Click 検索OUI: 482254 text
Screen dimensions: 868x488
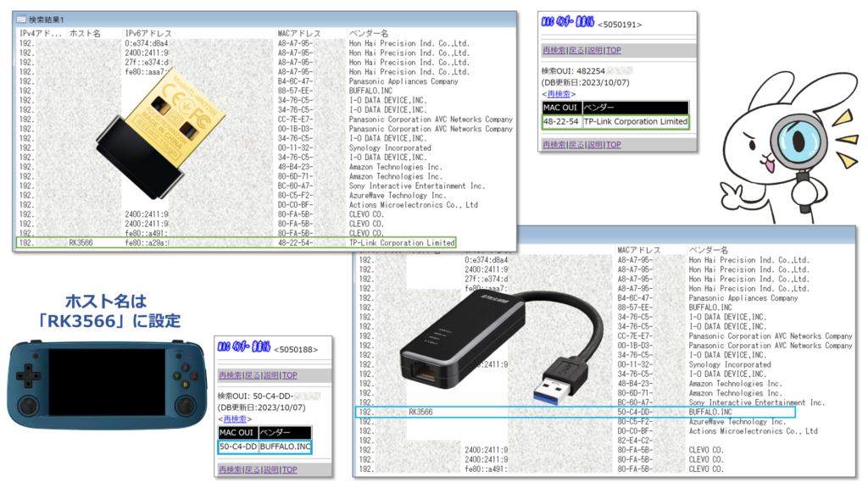coord(573,71)
